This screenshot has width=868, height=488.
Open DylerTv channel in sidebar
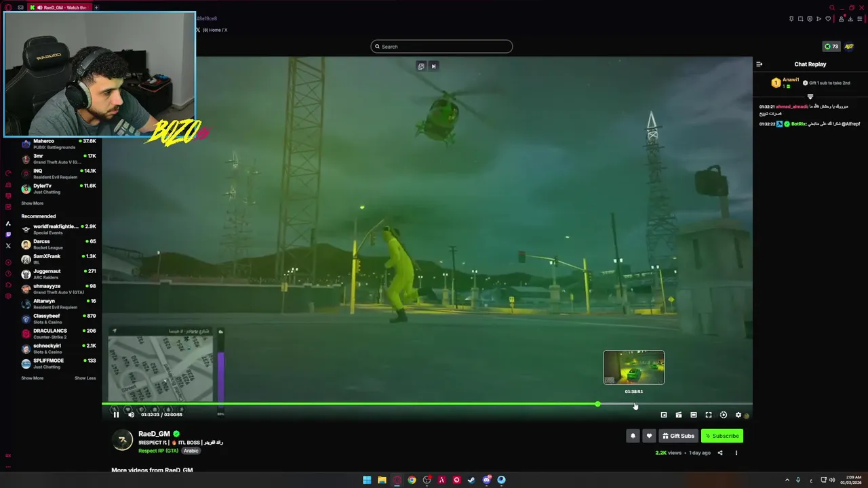(59, 189)
